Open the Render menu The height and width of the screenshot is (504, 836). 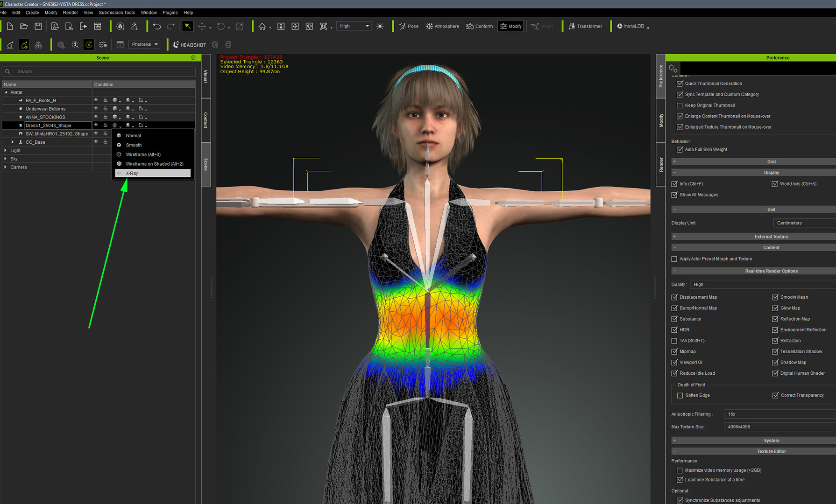[x=71, y=13]
